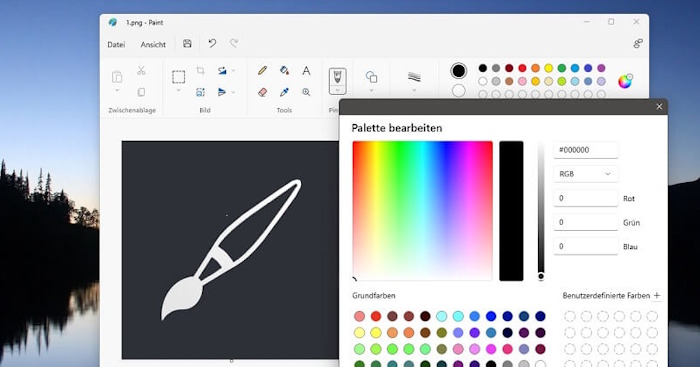Select the Color picker eyedropper tool
Viewport: 700px width, 367px height.
tap(284, 92)
